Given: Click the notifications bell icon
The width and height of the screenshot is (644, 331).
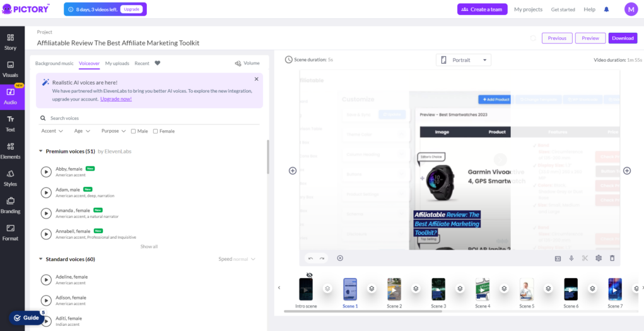Looking at the screenshot, I should tap(606, 9).
